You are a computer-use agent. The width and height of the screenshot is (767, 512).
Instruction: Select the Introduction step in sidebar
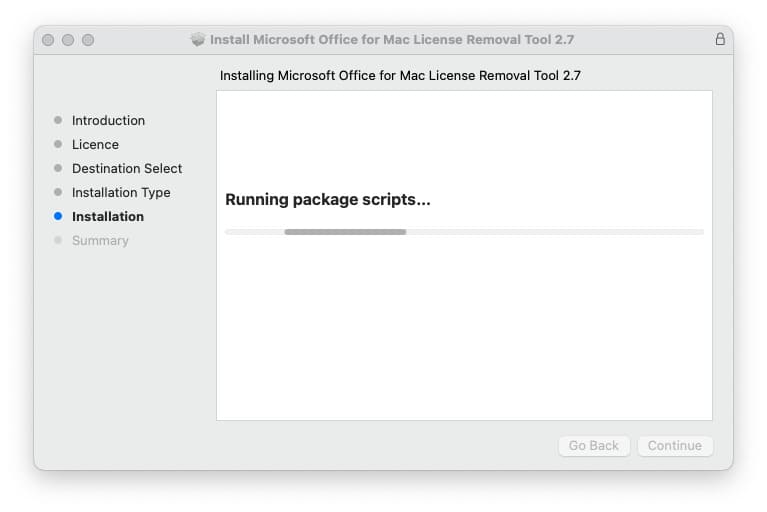pyautogui.click(x=108, y=120)
